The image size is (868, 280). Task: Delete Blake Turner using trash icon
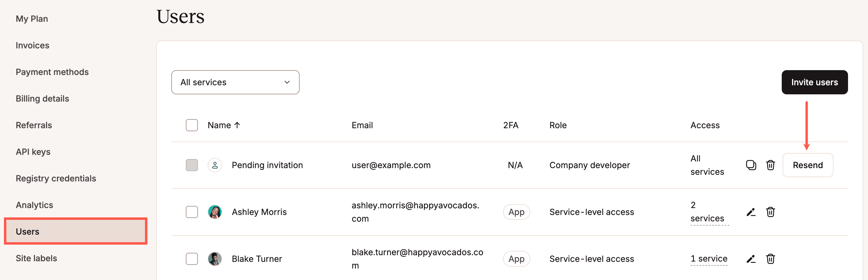pyautogui.click(x=770, y=259)
